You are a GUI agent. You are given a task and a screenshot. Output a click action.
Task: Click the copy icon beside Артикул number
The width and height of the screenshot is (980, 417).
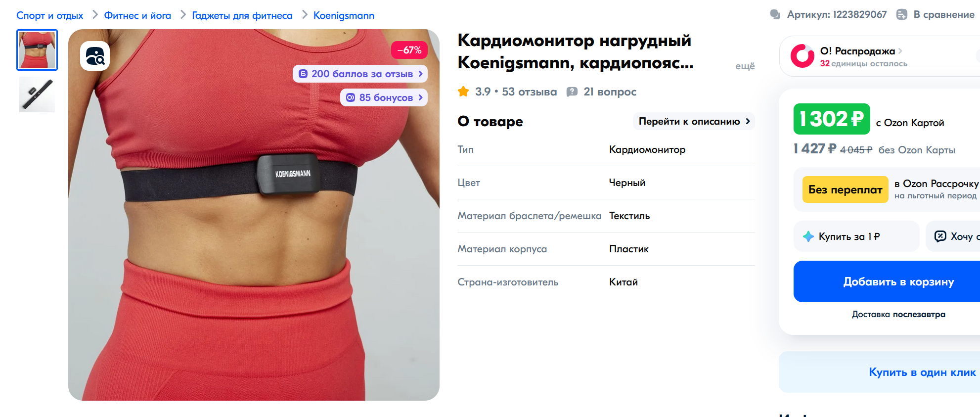tap(775, 14)
